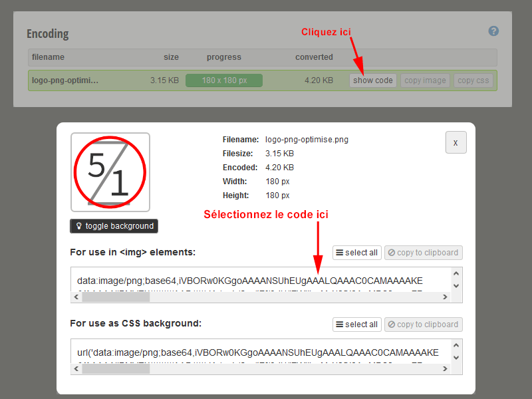Click the copy image button
The width and height of the screenshot is (532, 399).
(425, 80)
